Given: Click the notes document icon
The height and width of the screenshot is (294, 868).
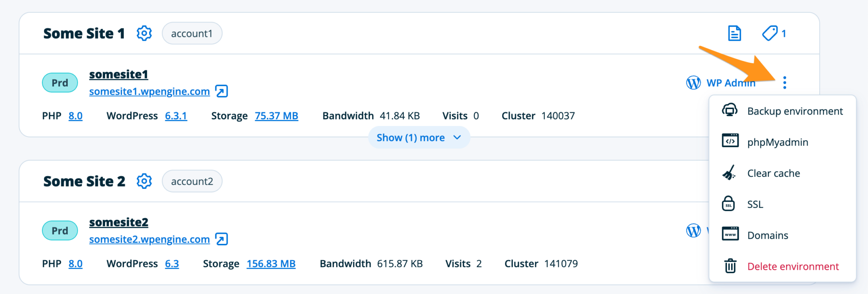Looking at the screenshot, I should (x=734, y=33).
